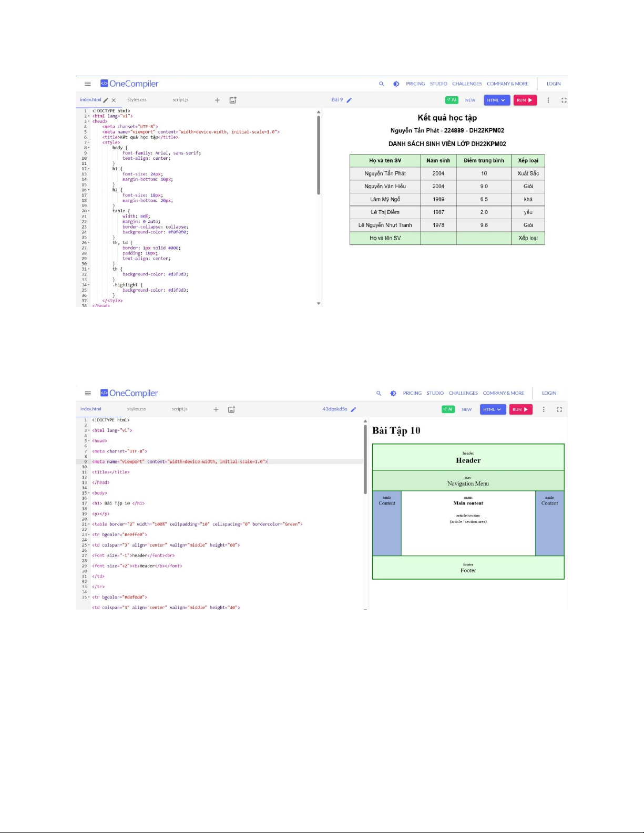Open the HTML language dropdown in the Bài 9 editor
The width and height of the screenshot is (644, 833).
497,100
